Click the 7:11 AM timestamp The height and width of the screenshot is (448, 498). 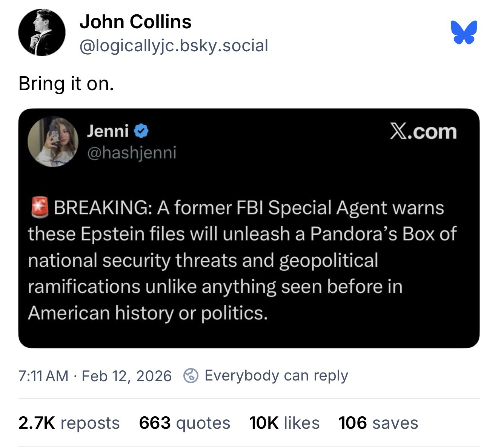coord(43,376)
